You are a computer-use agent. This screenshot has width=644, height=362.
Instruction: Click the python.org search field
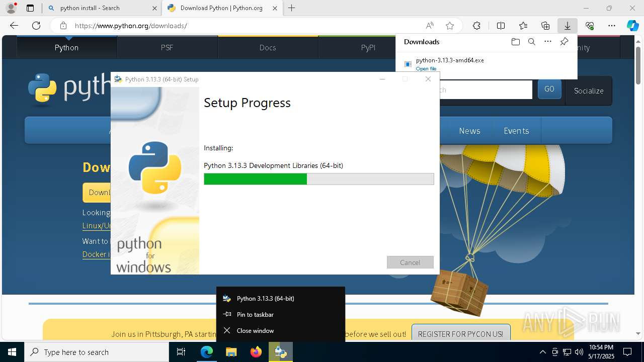486,90
